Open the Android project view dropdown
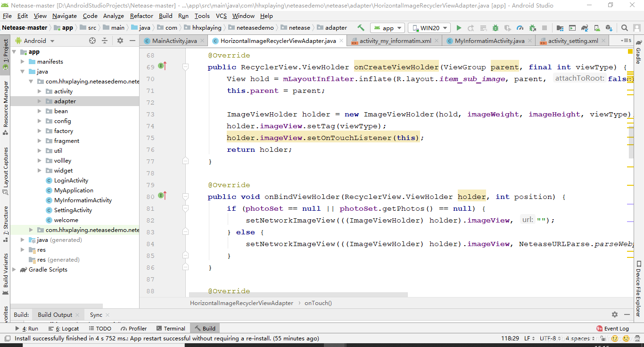This screenshot has width=644, height=347. click(x=35, y=41)
